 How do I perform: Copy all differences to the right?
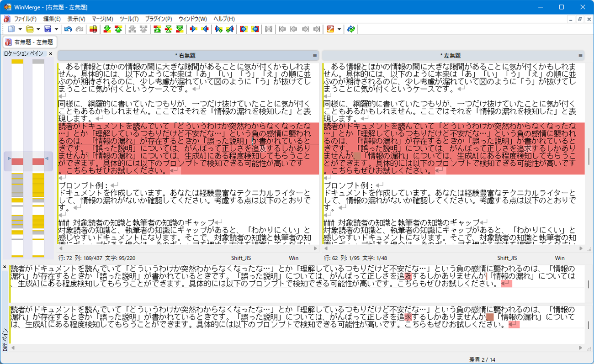pos(244,29)
